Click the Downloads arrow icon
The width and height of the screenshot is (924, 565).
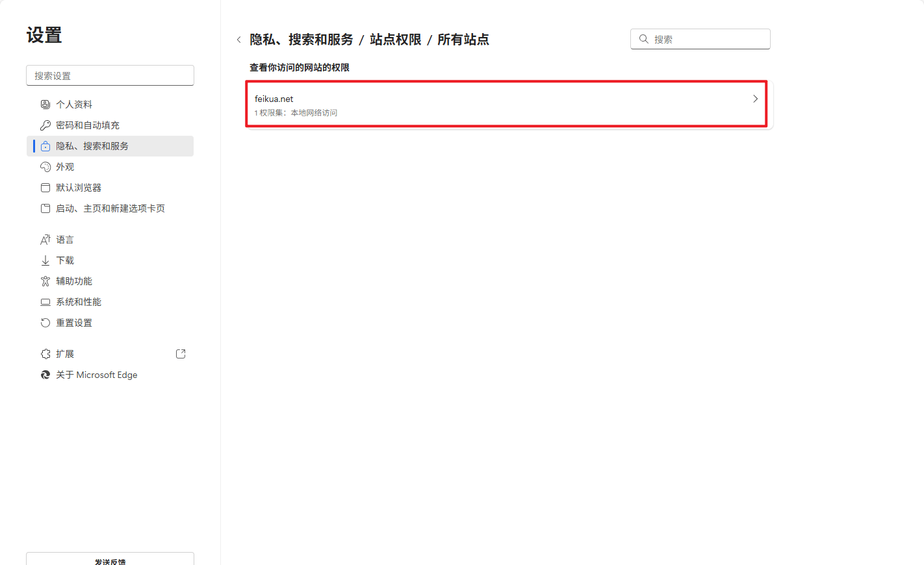(x=45, y=260)
